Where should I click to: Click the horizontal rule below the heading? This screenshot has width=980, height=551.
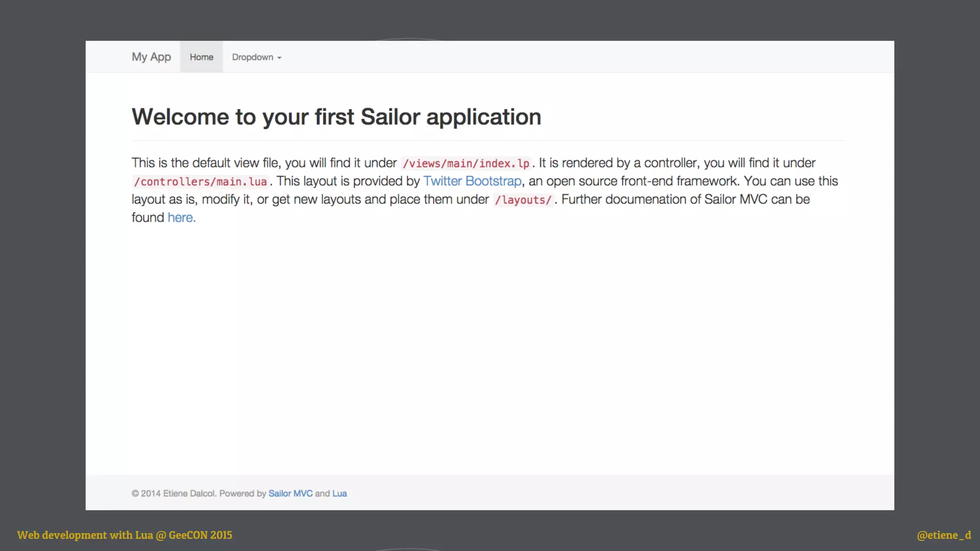click(488, 141)
